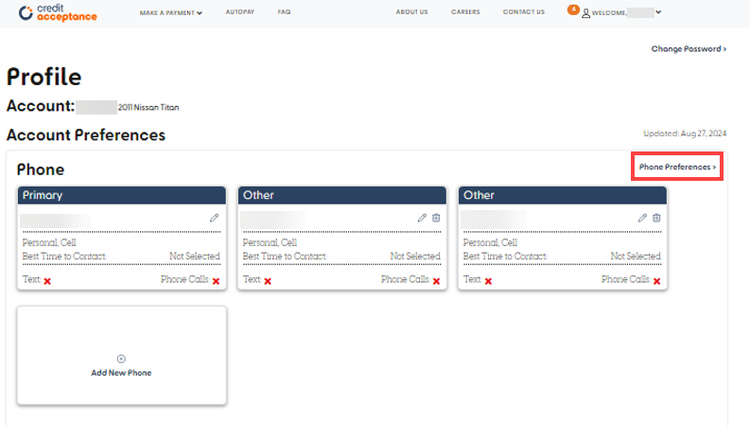
Task: Expand the Make a Payment dropdown
Action: coord(170,13)
